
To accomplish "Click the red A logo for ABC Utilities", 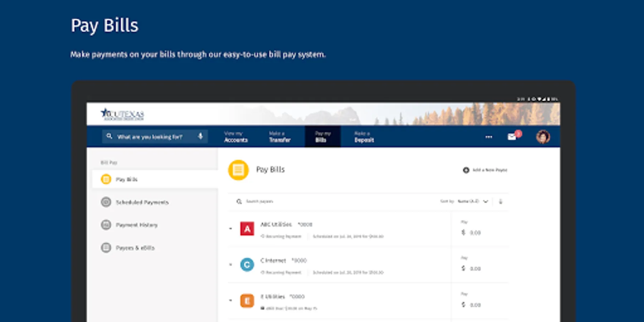I will tap(247, 229).
